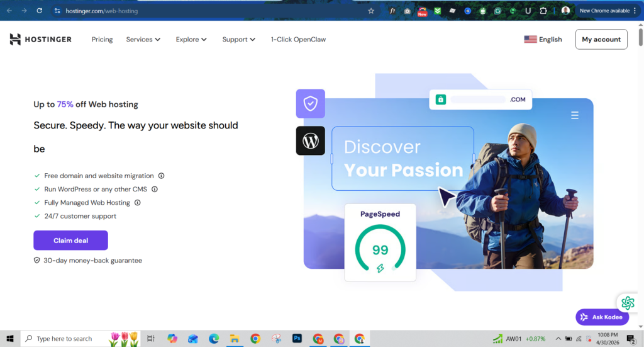Open the green double-chevron extension
Viewport: 644px width, 347px height.
coord(438,11)
